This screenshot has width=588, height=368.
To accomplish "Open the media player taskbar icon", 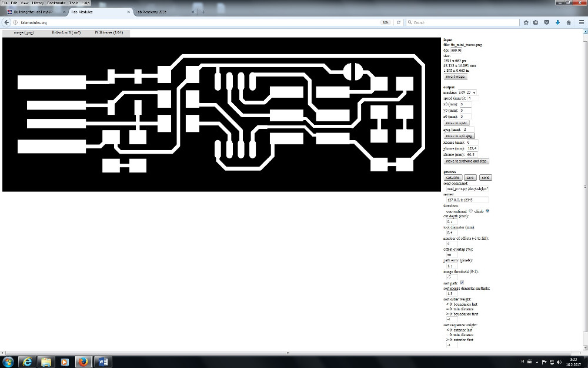I will tap(65, 362).
